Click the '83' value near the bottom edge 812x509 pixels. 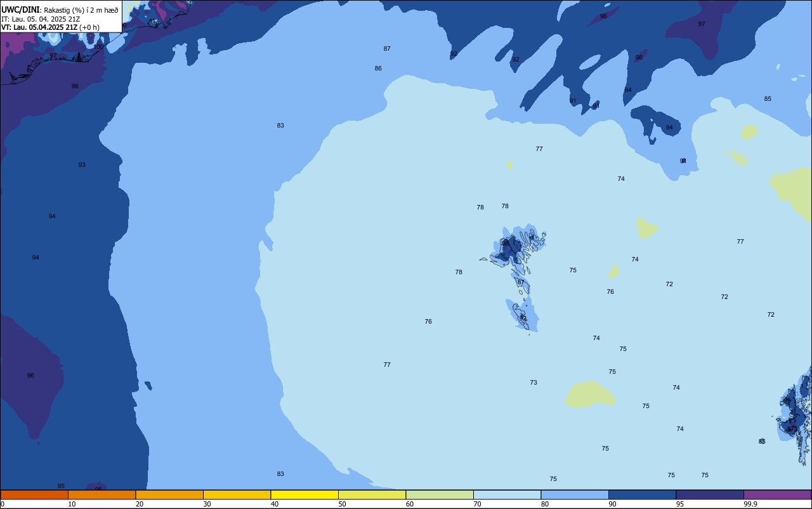pos(280,474)
